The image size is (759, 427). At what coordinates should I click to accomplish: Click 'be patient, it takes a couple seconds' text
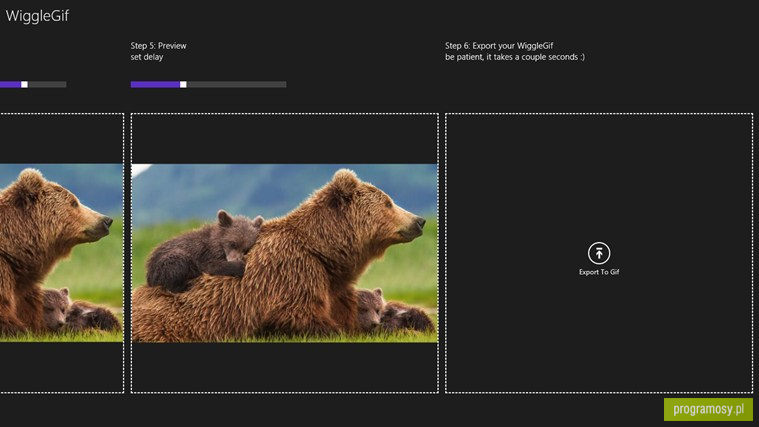click(x=515, y=57)
